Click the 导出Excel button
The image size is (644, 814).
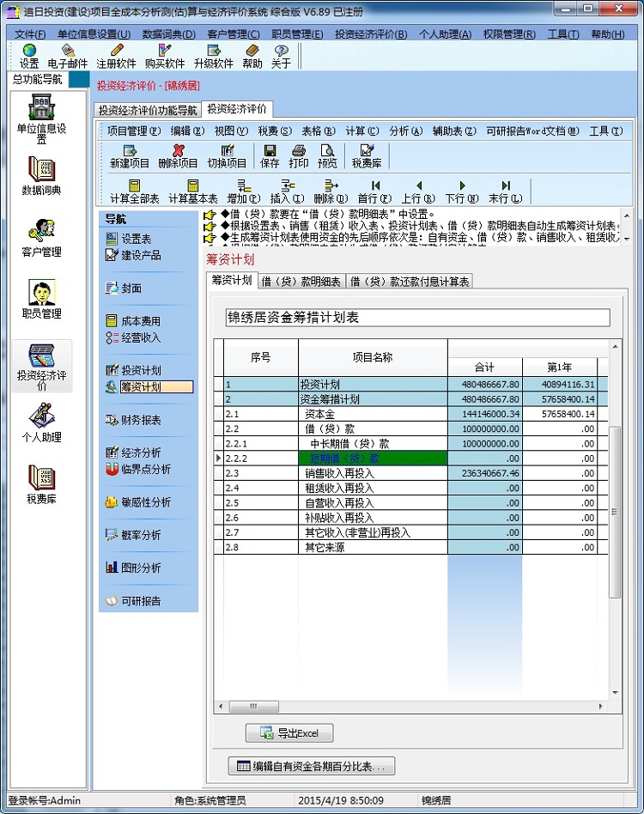[x=289, y=733]
